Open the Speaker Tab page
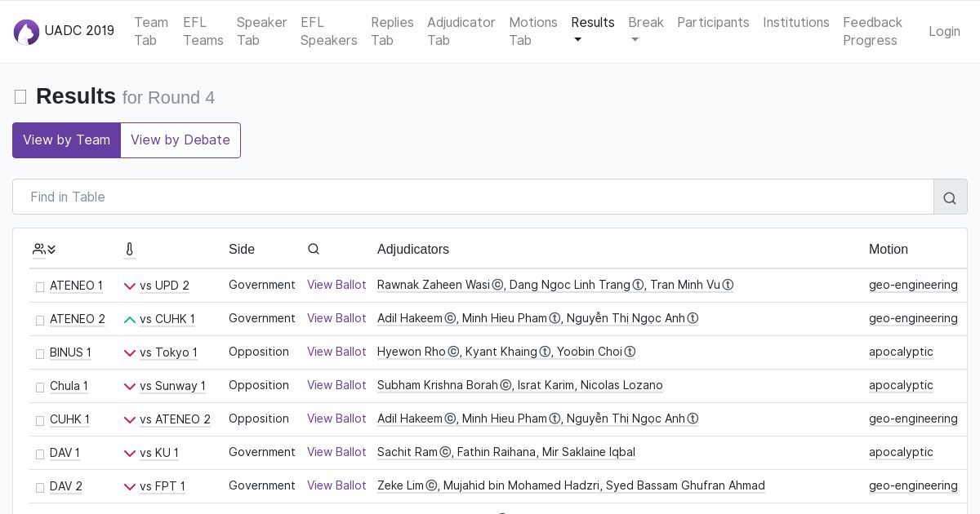The width and height of the screenshot is (980, 514). coord(261,31)
